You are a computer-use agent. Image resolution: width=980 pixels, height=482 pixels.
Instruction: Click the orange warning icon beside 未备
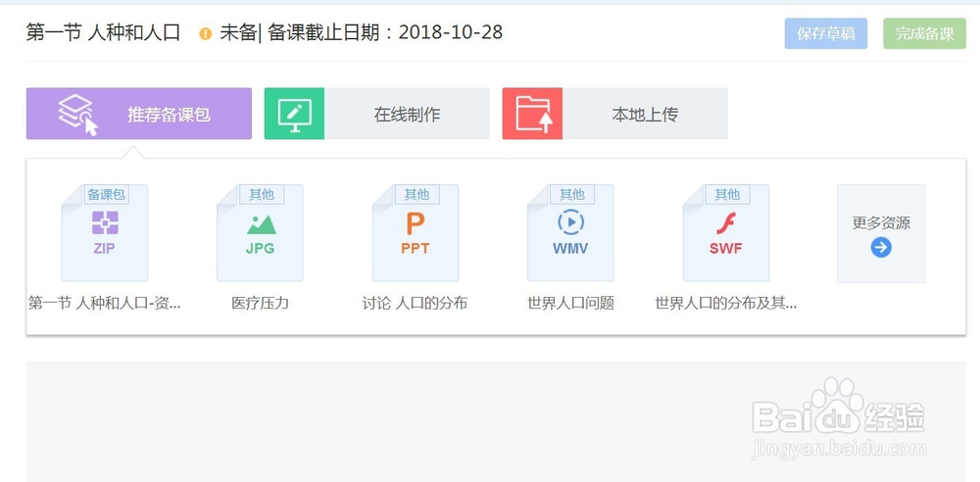[206, 33]
